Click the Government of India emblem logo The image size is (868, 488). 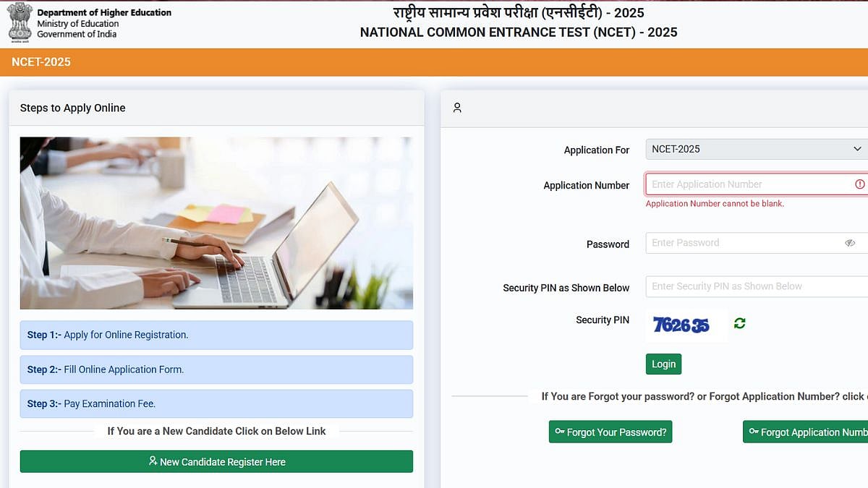coord(19,23)
